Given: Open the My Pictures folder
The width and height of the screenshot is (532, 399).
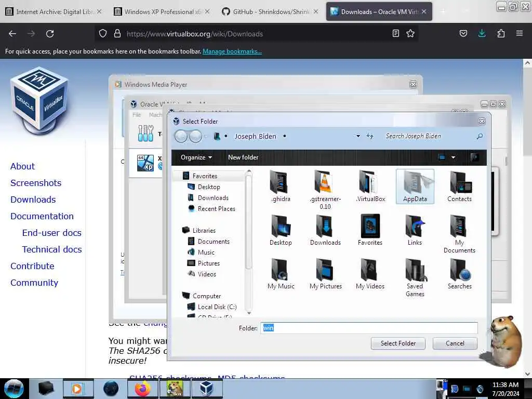Looking at the screenshot, I should tap(325, 274).
